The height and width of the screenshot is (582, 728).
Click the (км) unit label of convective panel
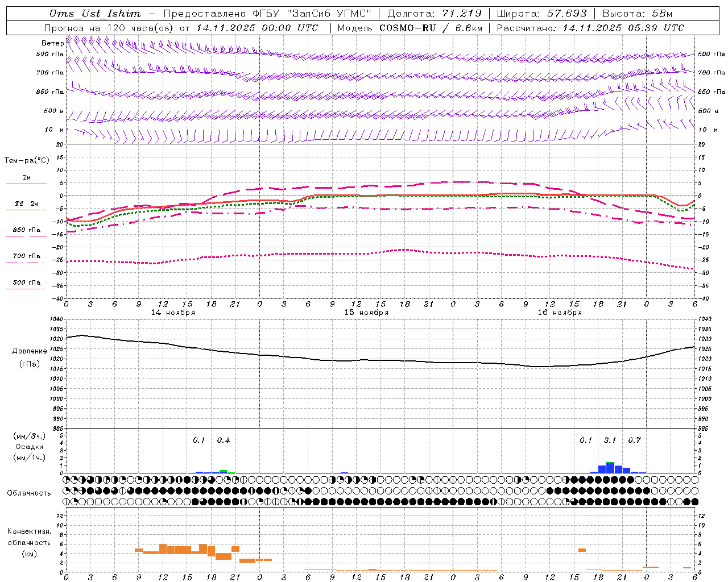coord(29,554)
